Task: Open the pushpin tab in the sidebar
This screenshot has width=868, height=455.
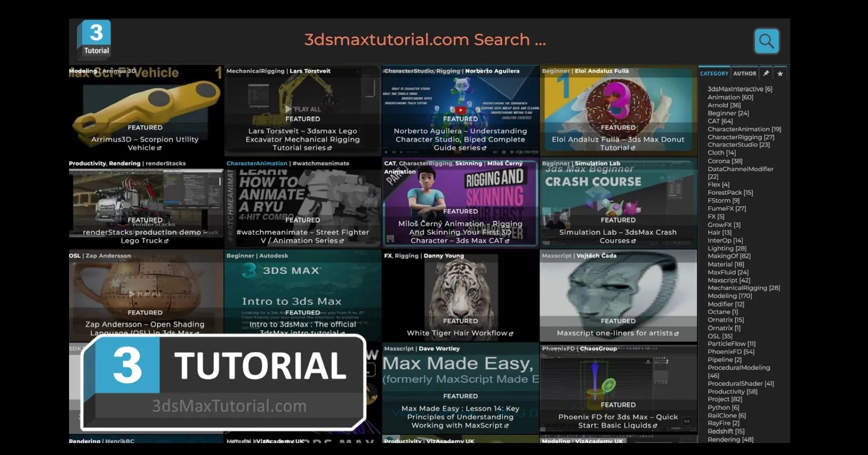Action: click(766, 73)
